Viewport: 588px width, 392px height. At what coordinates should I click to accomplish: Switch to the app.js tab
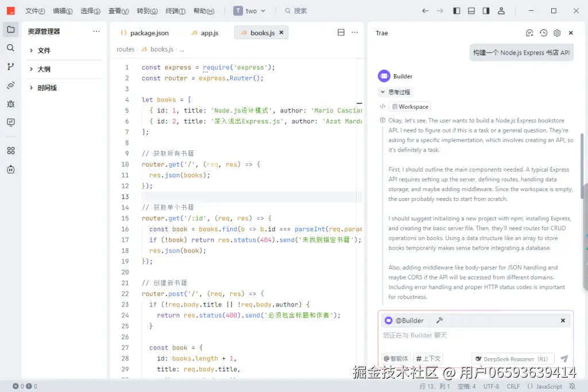click(205, 33)
